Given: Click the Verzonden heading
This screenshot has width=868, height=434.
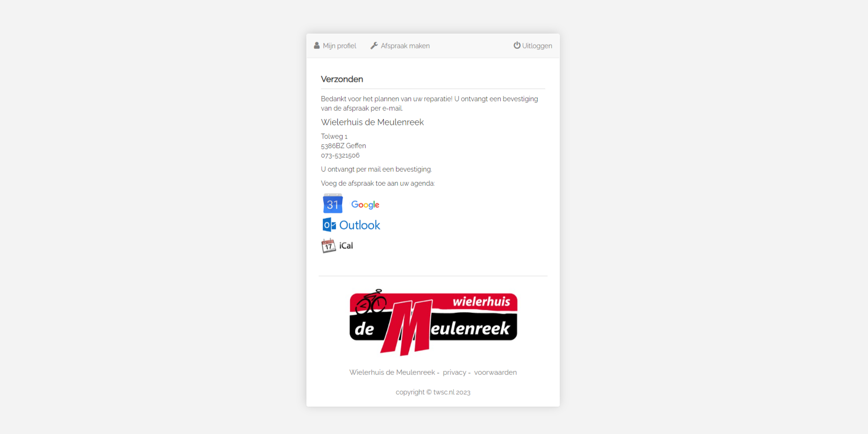Looking at the screenshot, I should tap(342, 79).
